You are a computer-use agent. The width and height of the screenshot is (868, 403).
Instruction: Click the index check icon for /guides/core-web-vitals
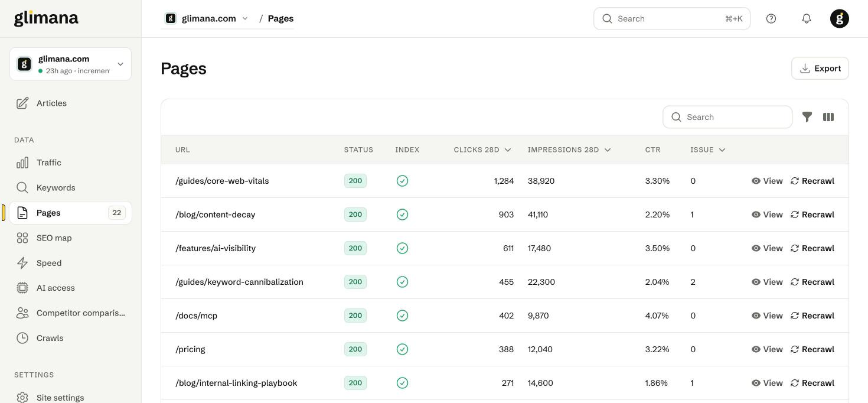402,181
